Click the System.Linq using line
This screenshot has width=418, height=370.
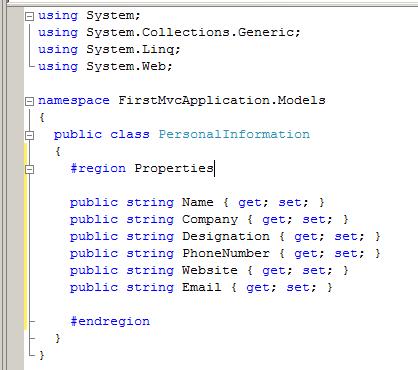tap(109, 50)
